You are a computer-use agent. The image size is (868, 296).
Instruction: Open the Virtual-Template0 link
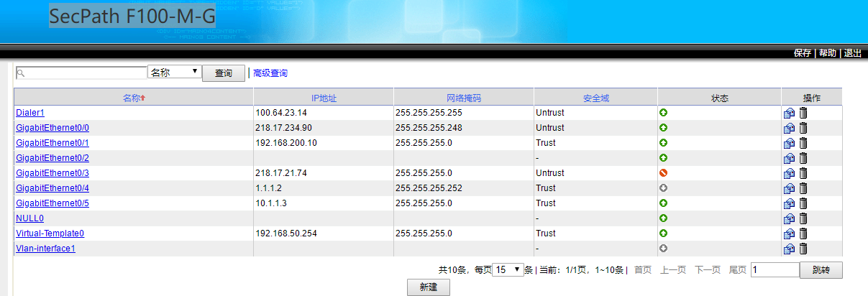pyautogui.click(x=50, y=233)
